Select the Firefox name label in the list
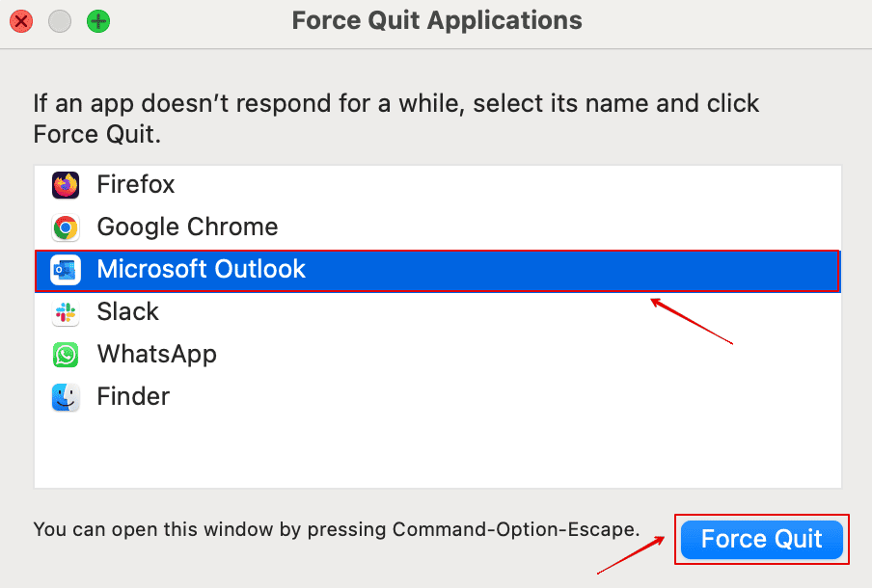 [136, 184]
